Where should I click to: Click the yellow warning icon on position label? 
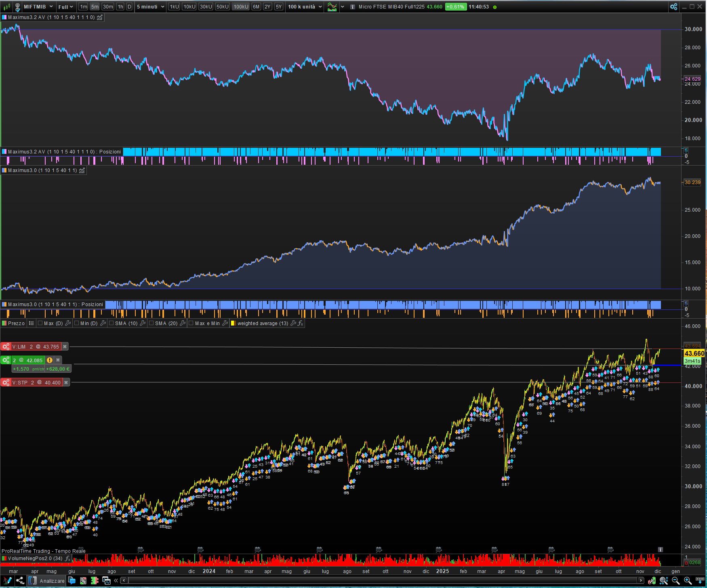50,360
